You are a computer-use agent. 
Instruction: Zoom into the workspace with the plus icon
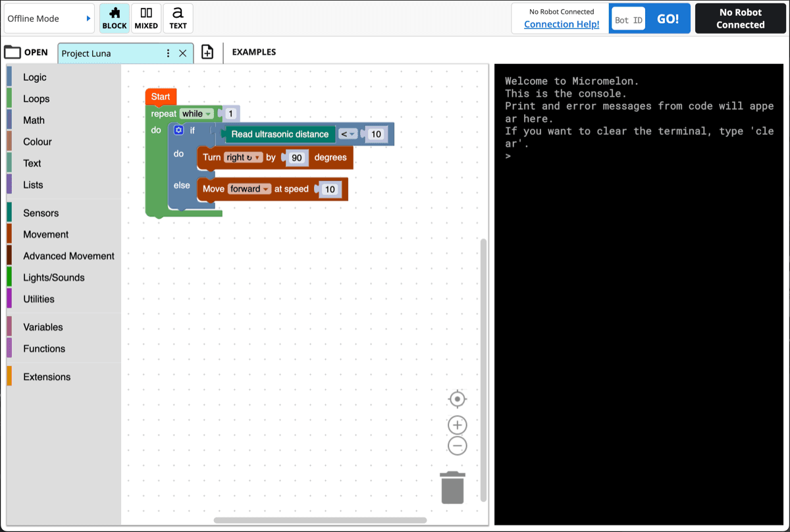[457, 425]
